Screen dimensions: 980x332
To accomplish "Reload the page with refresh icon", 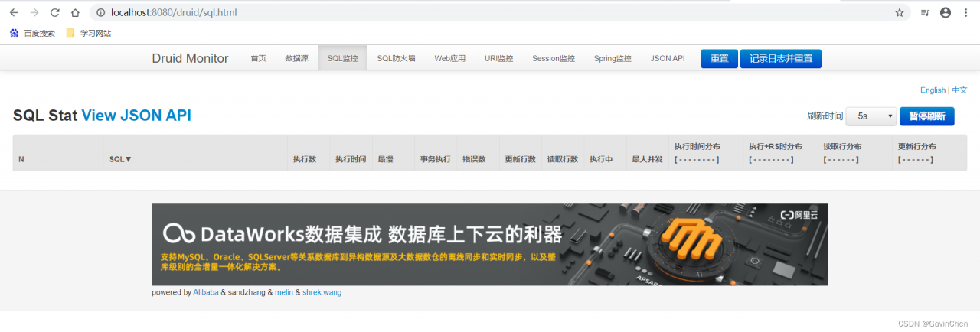I will 54,13.
